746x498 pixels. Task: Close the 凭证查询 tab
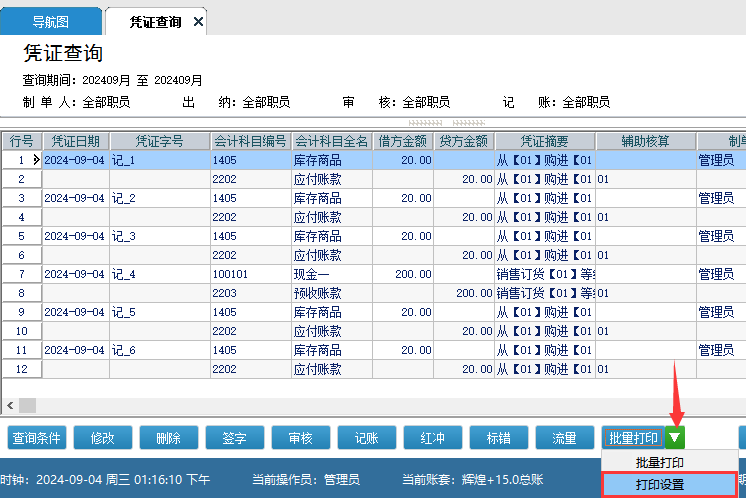click(x=198, y=21)
